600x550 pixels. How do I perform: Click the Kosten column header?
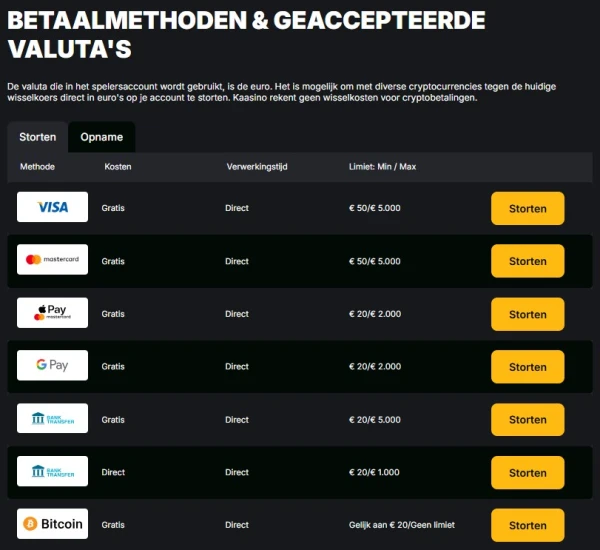tap(117, 166)
